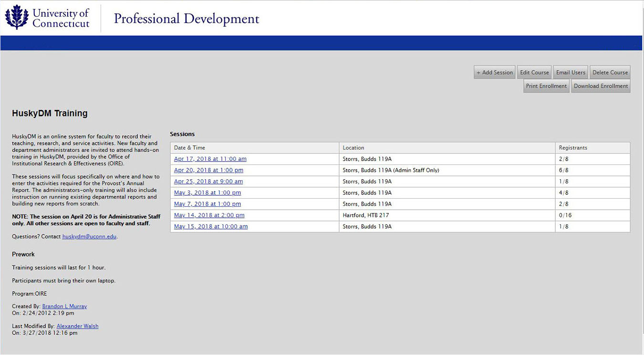Viewport: 644px width, 355px height.
Task: Open Edit Course
Action: (x=534, y=72)
